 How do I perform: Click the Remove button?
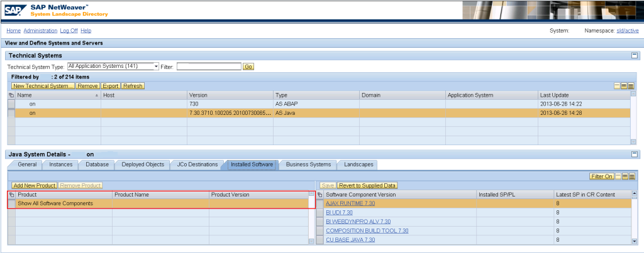(x=88, y=86)
